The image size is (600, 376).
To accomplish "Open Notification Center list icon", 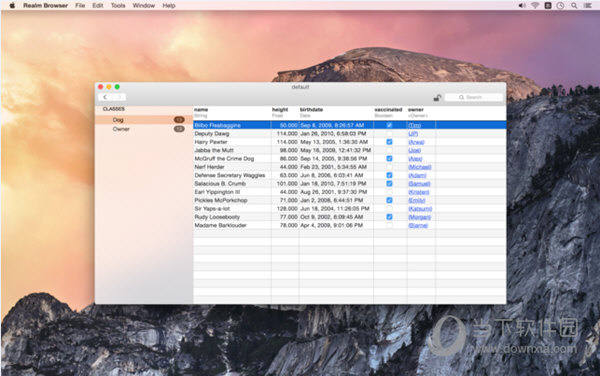I will (x=587, y=5).
